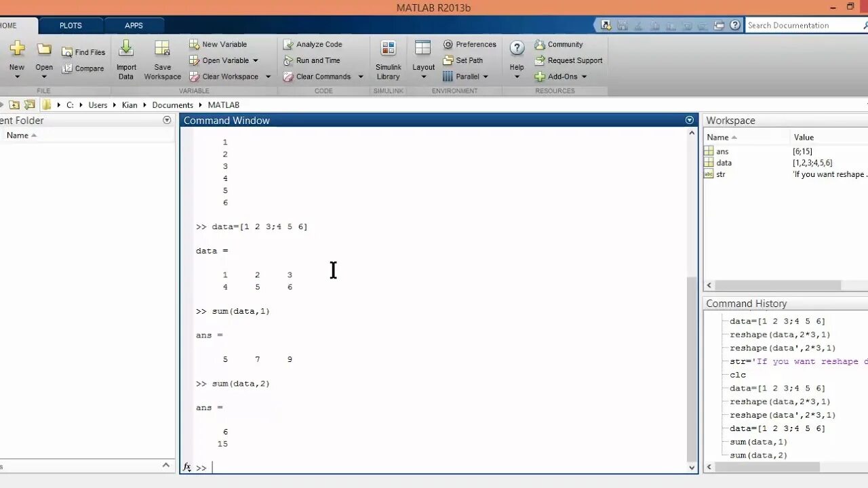Click the fx function browser icon
Viewport: 868px width, 488px height.
(x=187, y=467)
